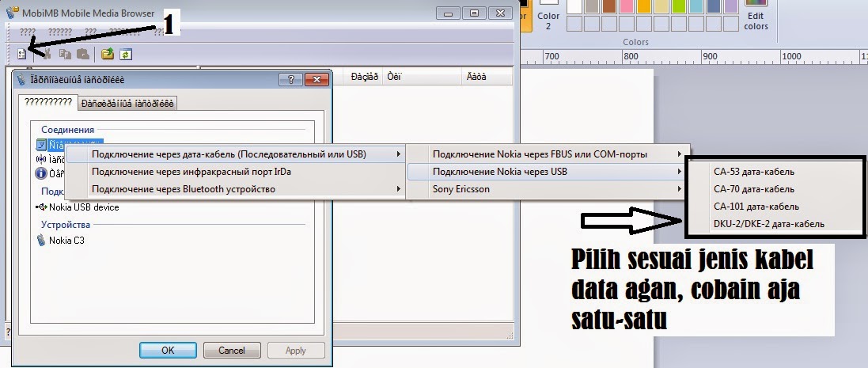Select CA-70 дата-кабель option
This screenshot has width=868, height=368.
pos(775,189)
